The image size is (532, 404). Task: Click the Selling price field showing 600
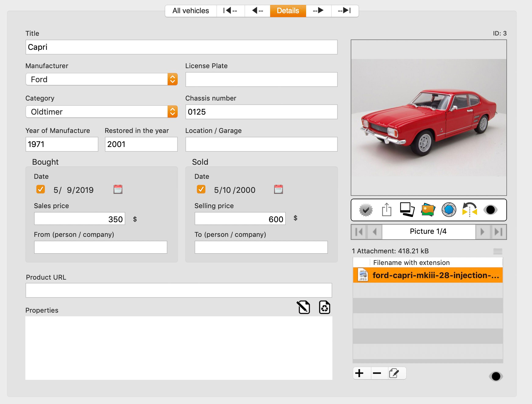point(240,219)
